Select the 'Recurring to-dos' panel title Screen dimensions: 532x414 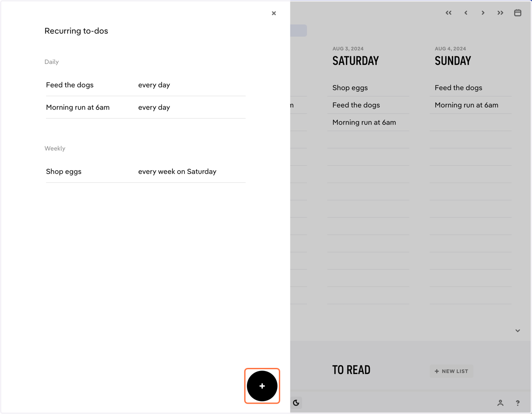tap(76, 31)
